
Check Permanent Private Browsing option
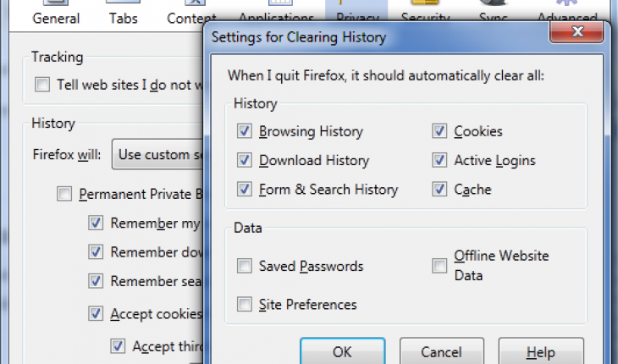pyautogui.click(x=64, y=194)
